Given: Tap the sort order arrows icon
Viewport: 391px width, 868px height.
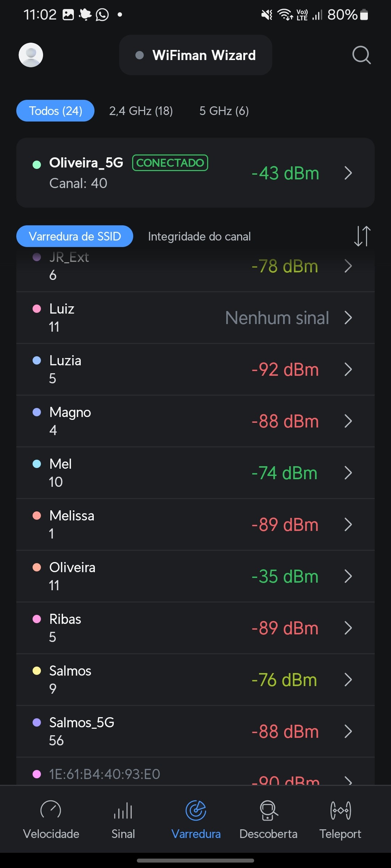Looking at the screenshot, I should [x=362, y=236].
